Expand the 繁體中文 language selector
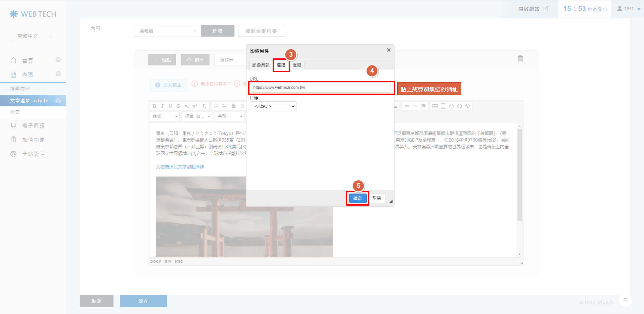644x314 pixels. pos(33,36)
